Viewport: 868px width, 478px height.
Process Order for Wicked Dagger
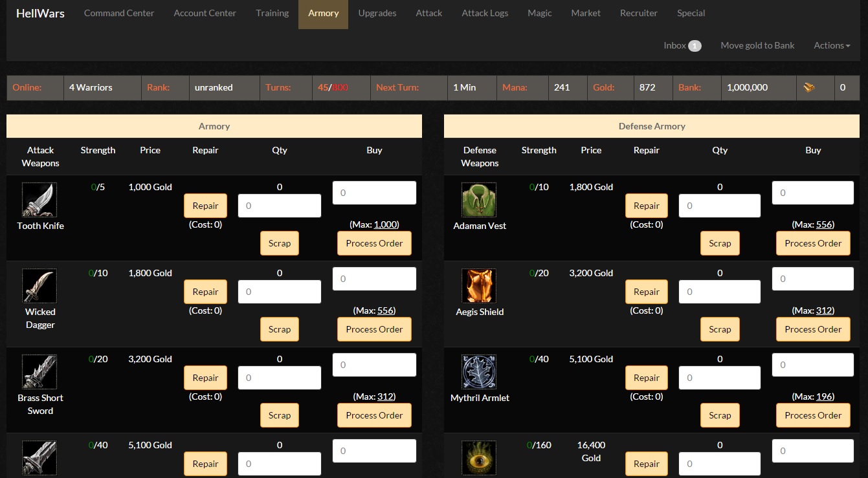374,329
